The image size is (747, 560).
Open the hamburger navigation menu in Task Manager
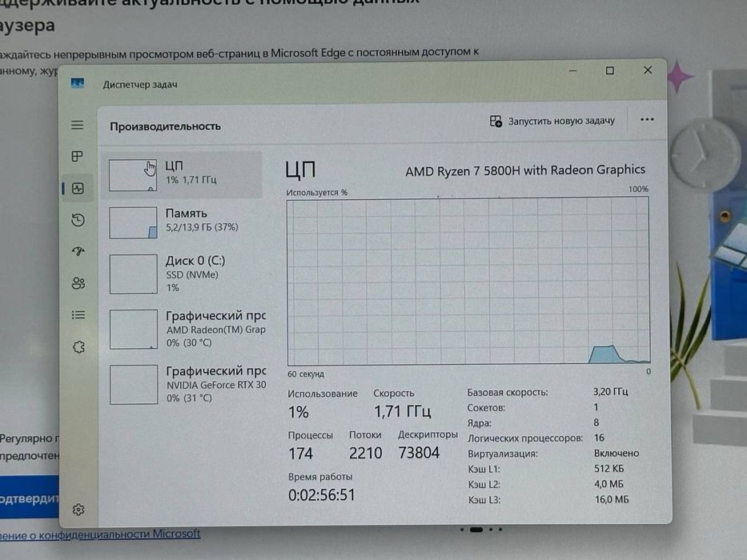(x=77, y=126)
